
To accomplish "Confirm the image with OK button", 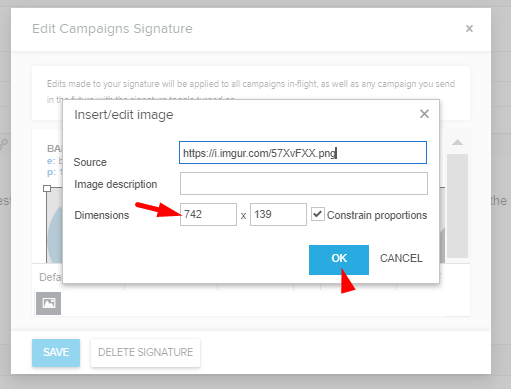I will [339, 260].
